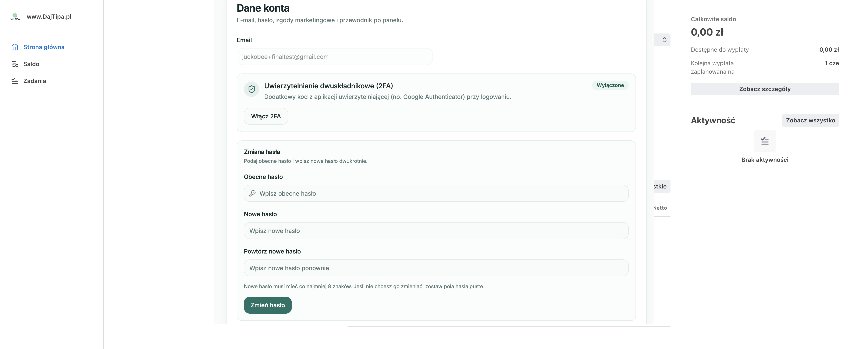Viewport: 868px width, 349px height.
Task: Click the 1 cze payout date
Action: (832, 63)
